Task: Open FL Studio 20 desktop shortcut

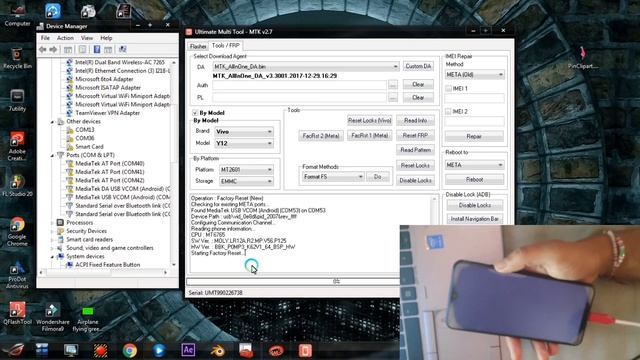Action: 17,185
